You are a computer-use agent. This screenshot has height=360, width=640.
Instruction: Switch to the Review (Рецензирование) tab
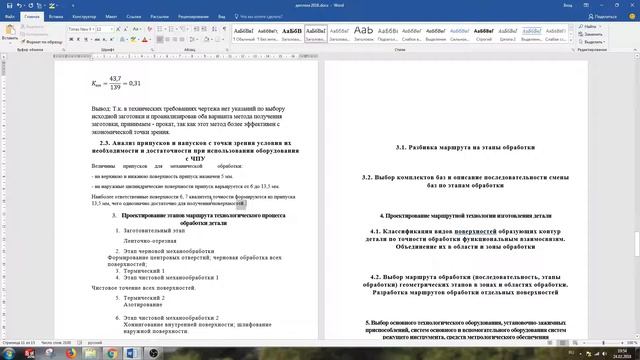point(193,17)
